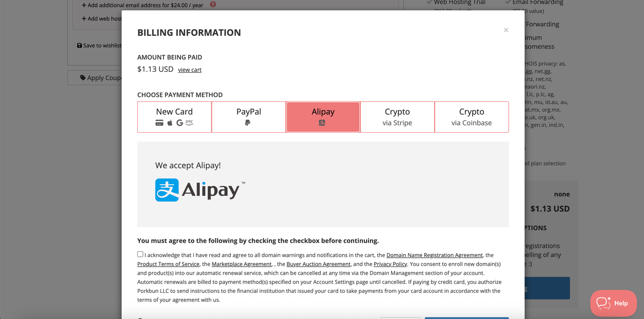Viewport: 644px width, 319px height.
Task: Open the Marketplace Agreement link
Action: (x=242, y=264)
